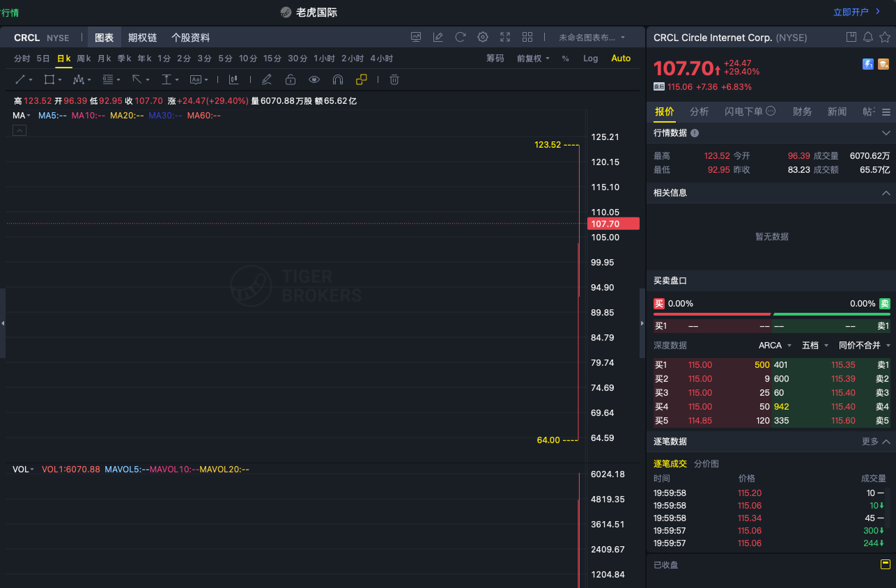Open the 同价不合并 dropdown
The width and height of the screenshot is (896, 588).
(865, 346)
